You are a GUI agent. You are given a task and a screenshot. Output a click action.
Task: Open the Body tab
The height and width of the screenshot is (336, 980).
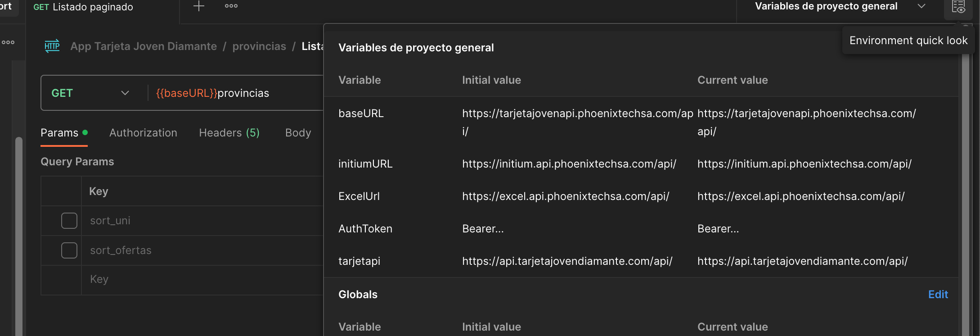[x=298, y=133]
